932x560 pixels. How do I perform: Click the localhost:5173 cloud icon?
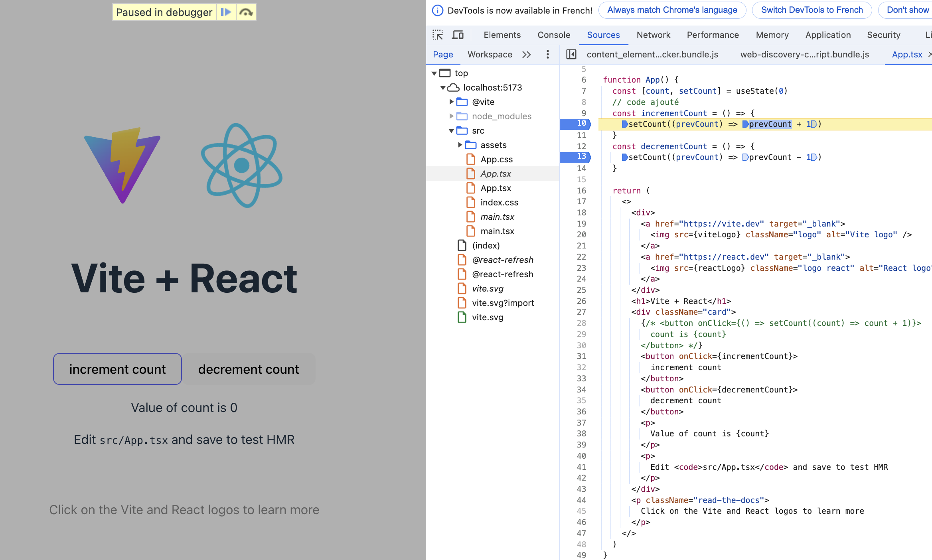tap(453, 88)
